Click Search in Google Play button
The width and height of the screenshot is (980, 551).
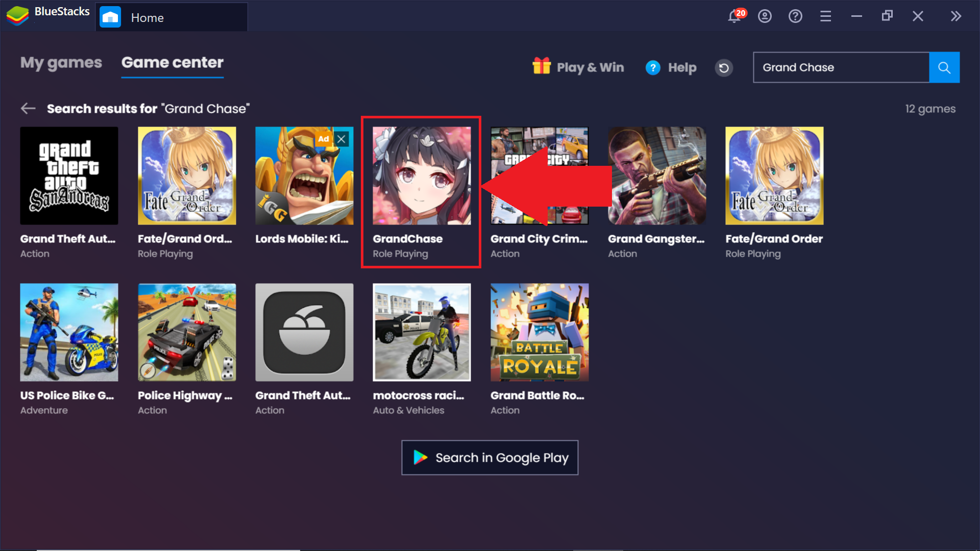pos(490,458)
